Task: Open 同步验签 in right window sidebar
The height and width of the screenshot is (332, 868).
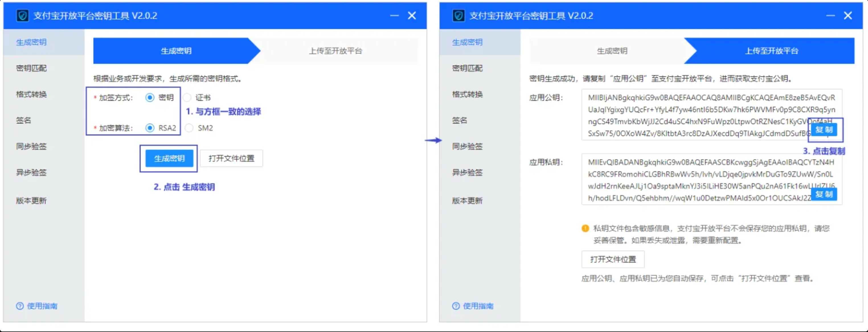Action: tap(480, 146)
